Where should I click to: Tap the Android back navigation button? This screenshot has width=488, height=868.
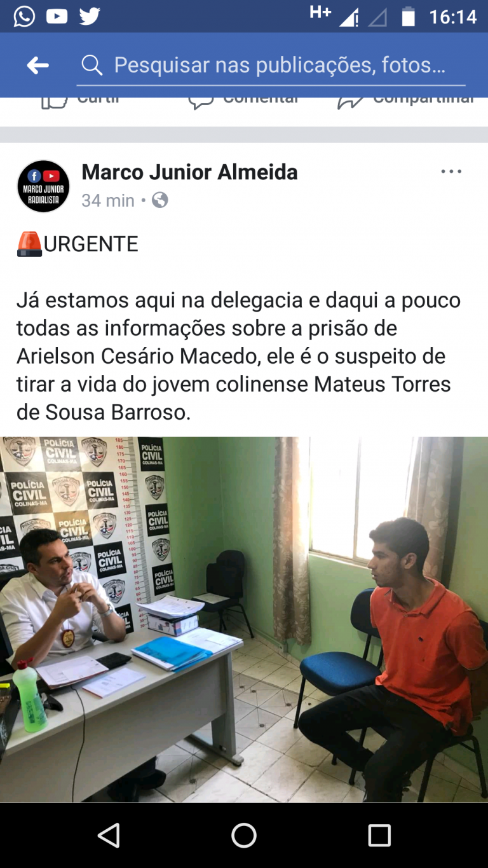(109, 835)
